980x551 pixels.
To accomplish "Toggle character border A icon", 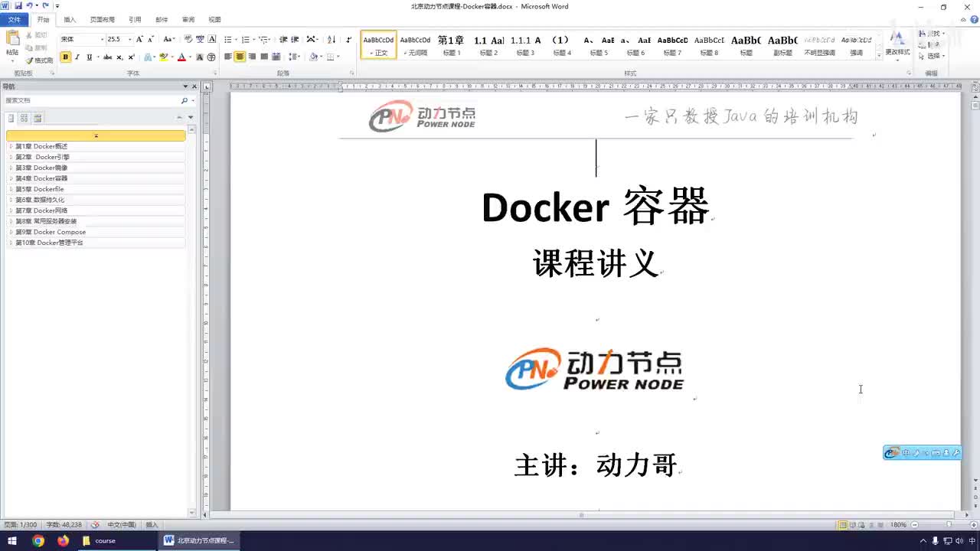I will (x=212, y=39).
